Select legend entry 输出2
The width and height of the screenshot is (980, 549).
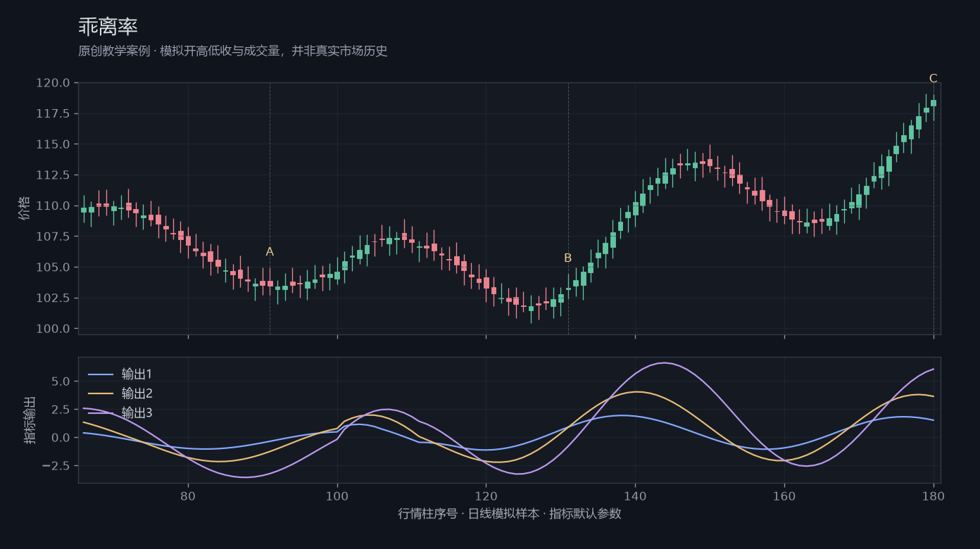pyautogui.click(x=137, y=393)
